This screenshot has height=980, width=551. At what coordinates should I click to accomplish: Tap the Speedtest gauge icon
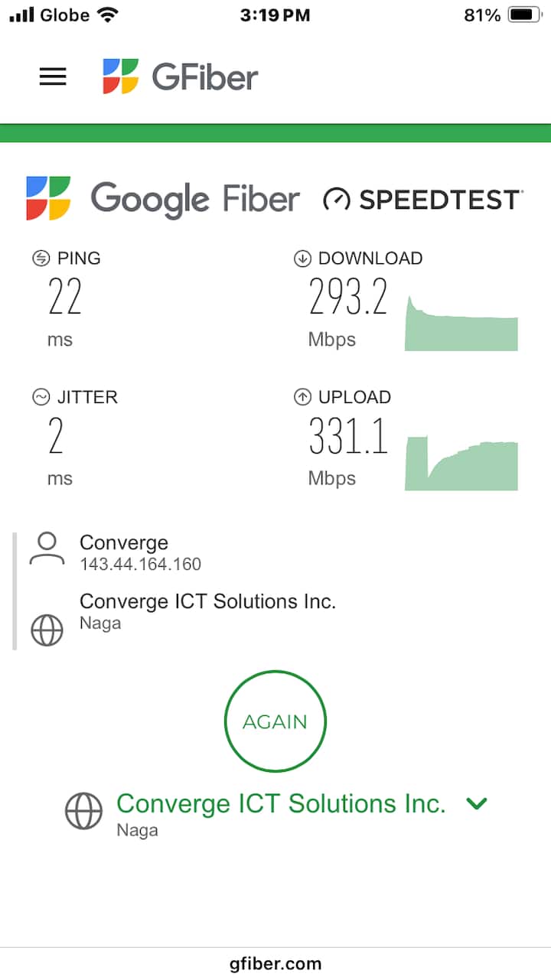tap(336, 200)
